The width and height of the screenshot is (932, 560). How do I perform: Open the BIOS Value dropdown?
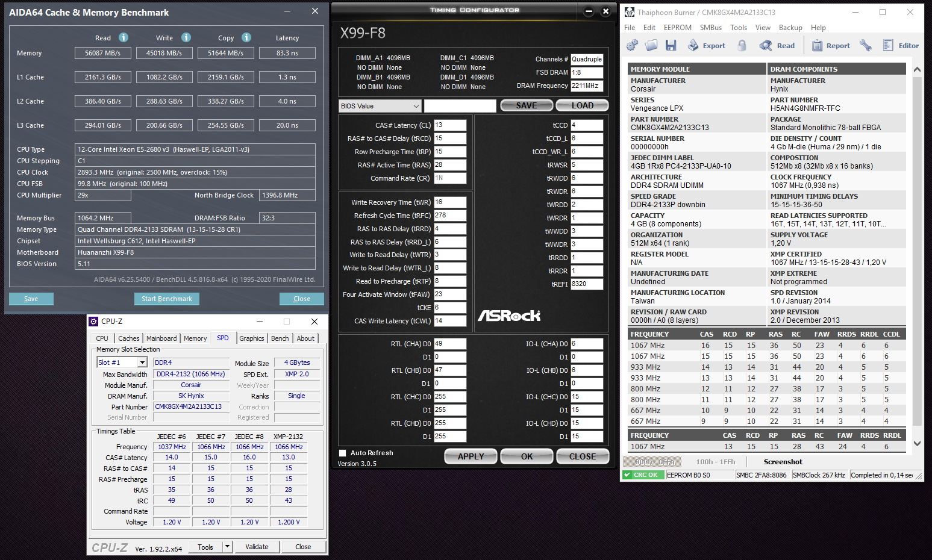(380, 106)
